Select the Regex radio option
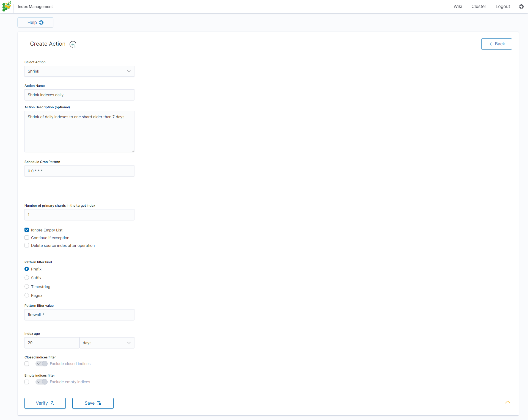The image size is (528, 420). 27,295
